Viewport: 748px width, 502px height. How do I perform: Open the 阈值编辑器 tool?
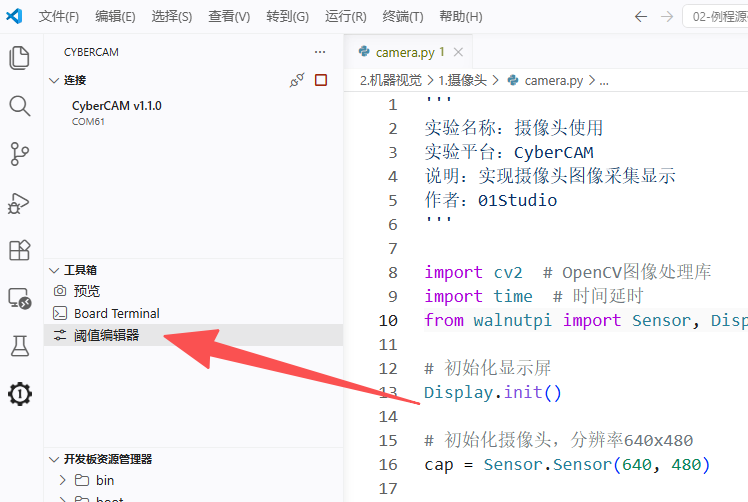pos(106,335)
